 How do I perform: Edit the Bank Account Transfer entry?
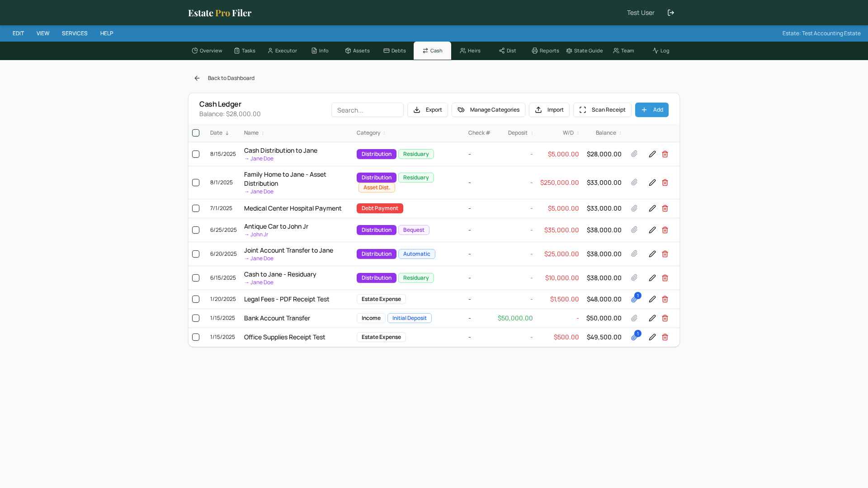pyautogui.click(x=652, y=318)
